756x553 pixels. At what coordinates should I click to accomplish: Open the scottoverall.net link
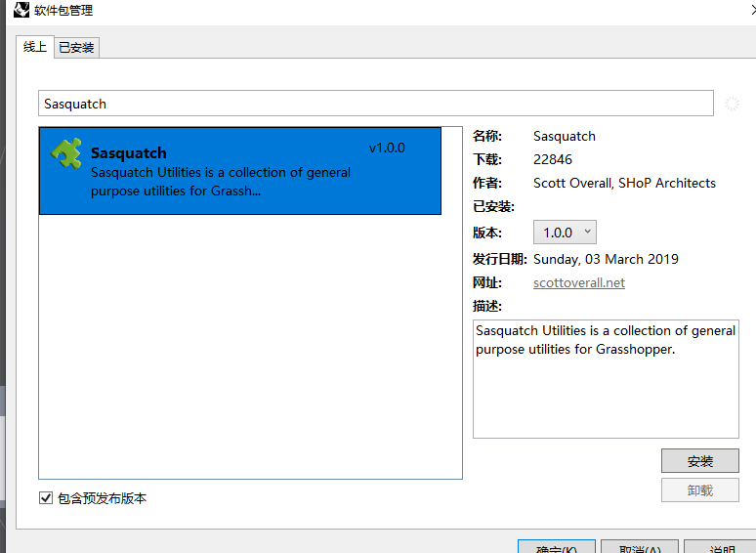pos(579,283)
